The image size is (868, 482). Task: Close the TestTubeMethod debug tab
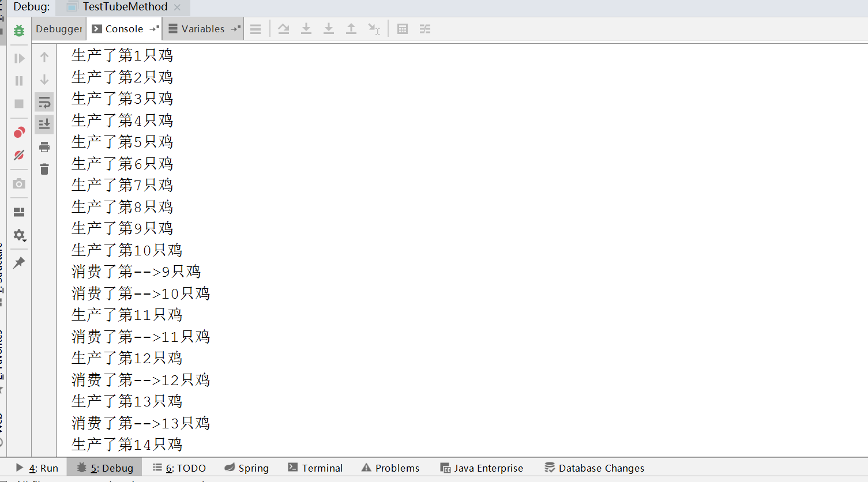(178, 7)
